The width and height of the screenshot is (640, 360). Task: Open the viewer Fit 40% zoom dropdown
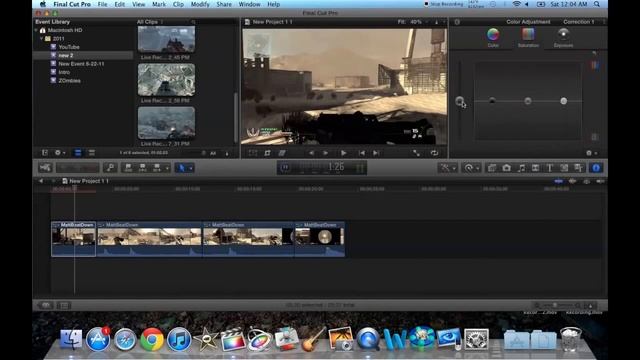click(x=413, y=22)
